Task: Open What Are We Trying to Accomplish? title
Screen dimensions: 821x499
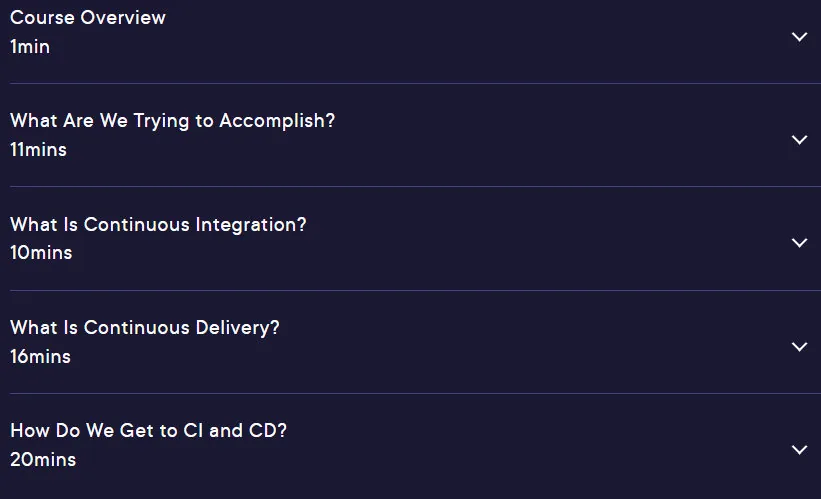Action: click(x=172, y=121)
